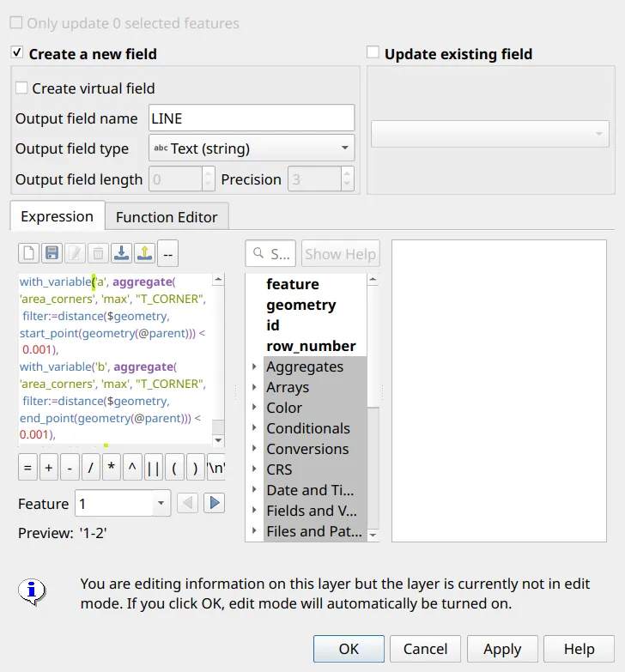Click the Output field name input
Image resolution: width=625 pixels, height=672 pixels.
click(x=252, y=118)
